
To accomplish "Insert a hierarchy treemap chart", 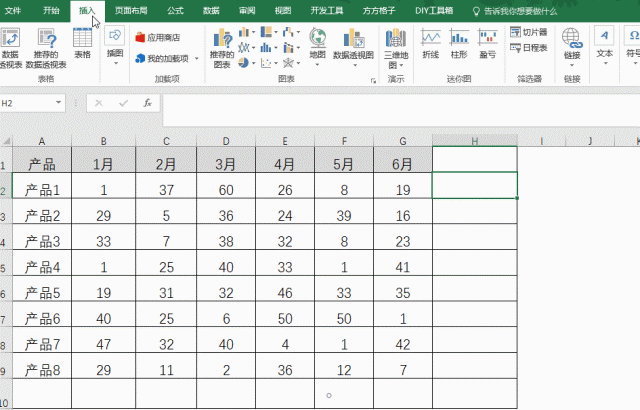I will 269,32.
